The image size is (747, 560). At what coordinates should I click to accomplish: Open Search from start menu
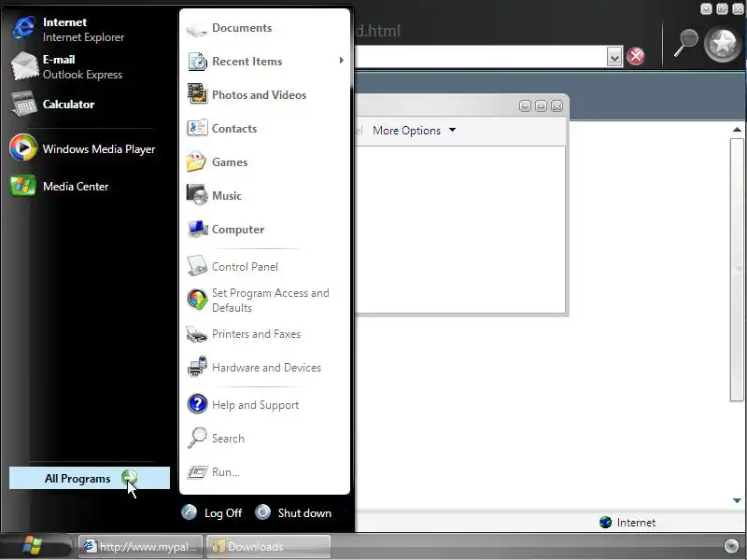(217, 438)
